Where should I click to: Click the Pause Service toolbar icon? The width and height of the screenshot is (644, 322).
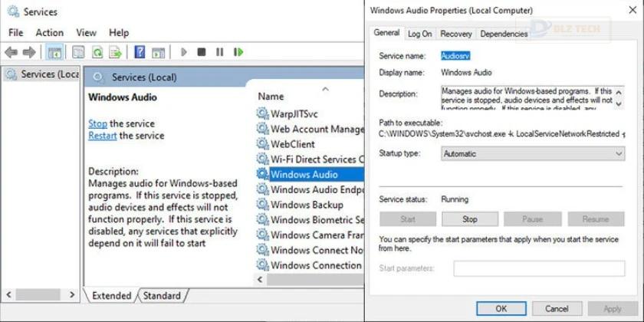point(220,52)
